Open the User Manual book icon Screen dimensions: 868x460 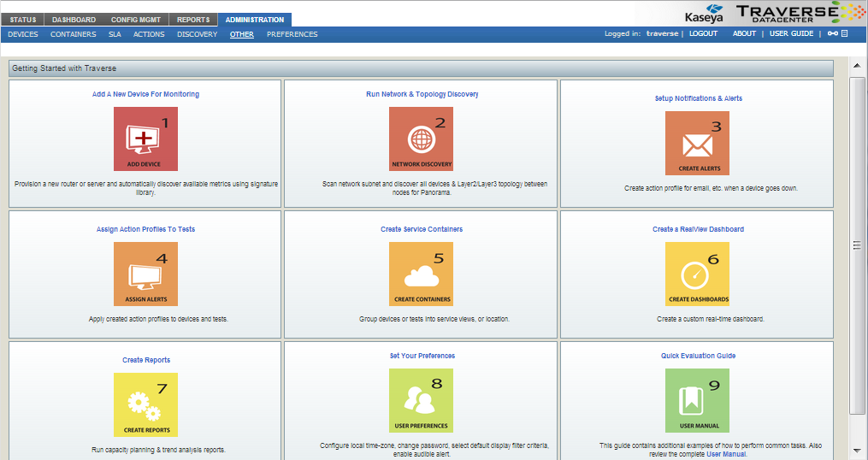click(697, 400)
